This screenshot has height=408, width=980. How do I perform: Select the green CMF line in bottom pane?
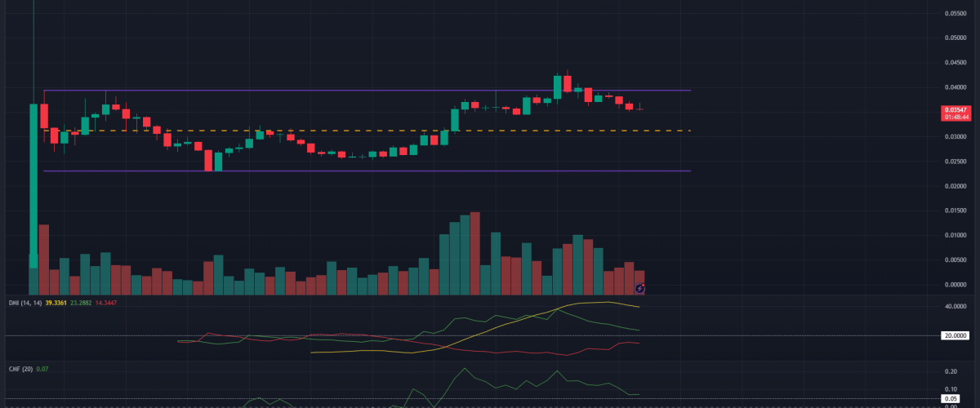coord(465,370)
